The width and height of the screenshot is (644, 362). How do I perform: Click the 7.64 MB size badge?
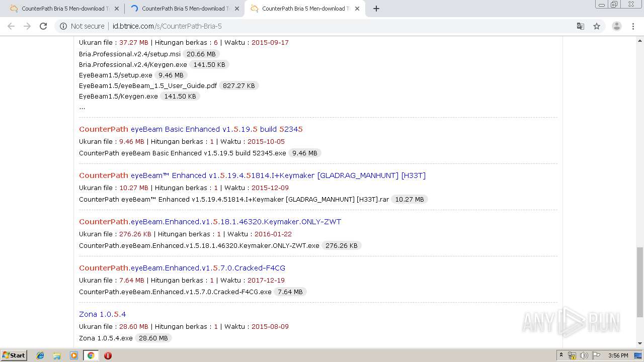(x=290, y=292)
